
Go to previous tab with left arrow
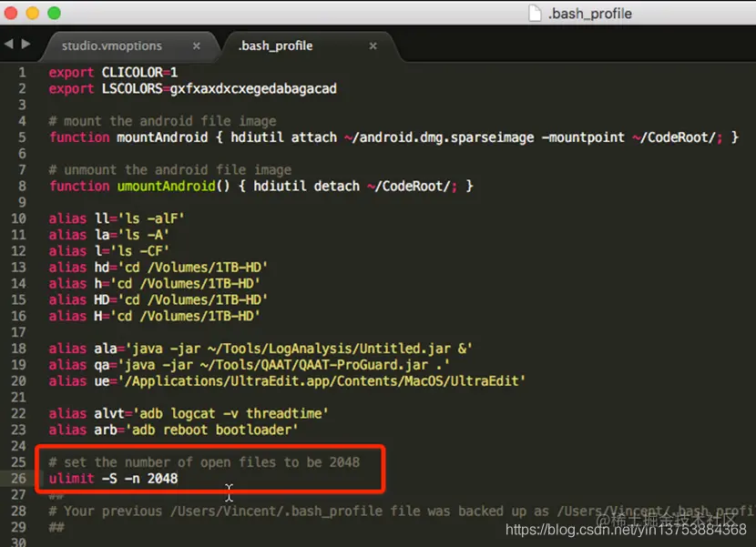click(x=9, y=44)
